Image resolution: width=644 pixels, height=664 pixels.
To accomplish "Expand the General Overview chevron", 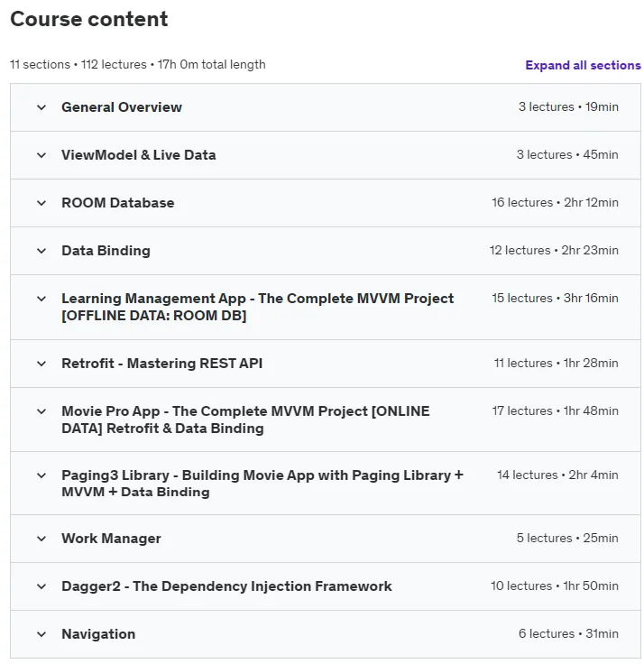I will coord(41,107).
